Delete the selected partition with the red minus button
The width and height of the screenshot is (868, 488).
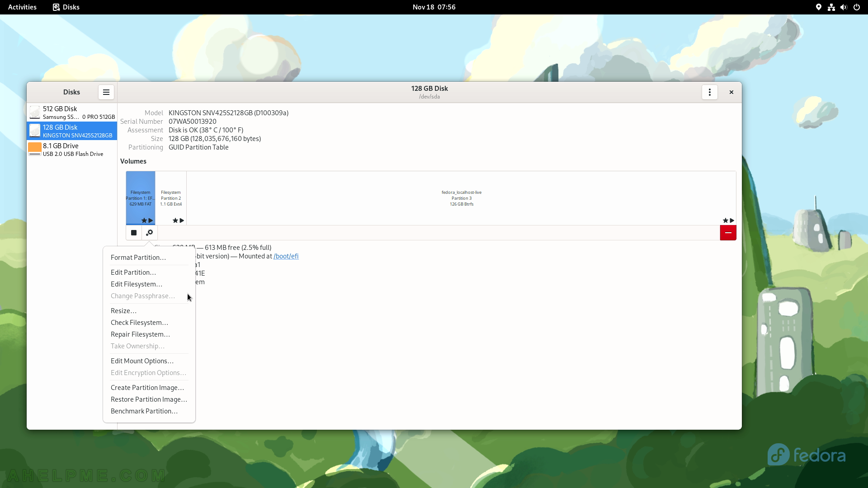pos(728,233)
